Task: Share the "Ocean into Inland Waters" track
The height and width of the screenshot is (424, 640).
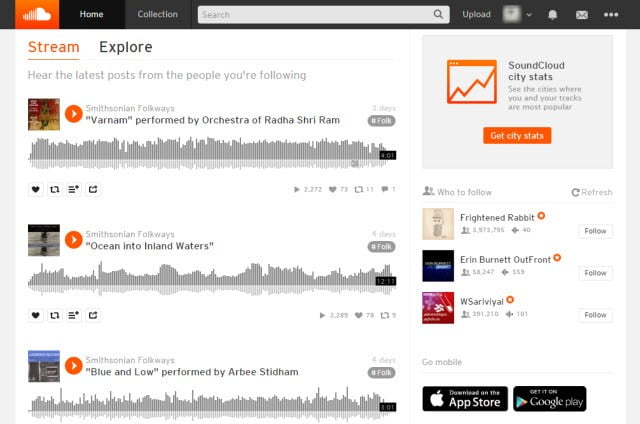Action: coord(93,315)
